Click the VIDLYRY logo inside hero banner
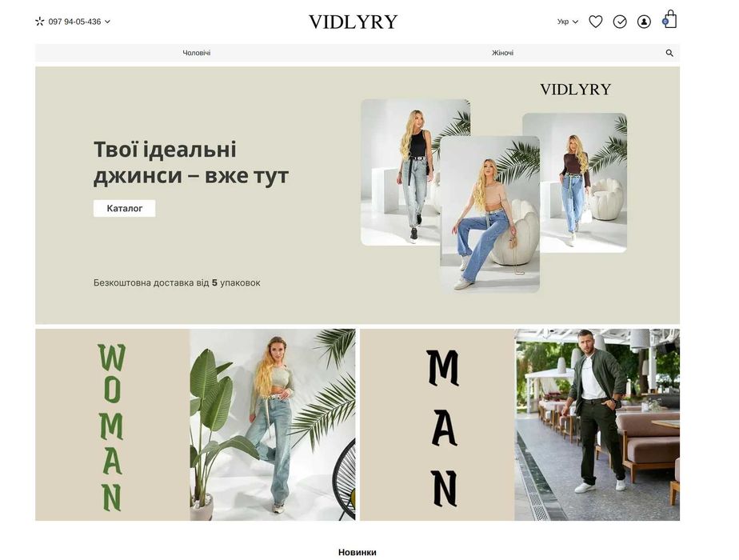 (575, 90)
